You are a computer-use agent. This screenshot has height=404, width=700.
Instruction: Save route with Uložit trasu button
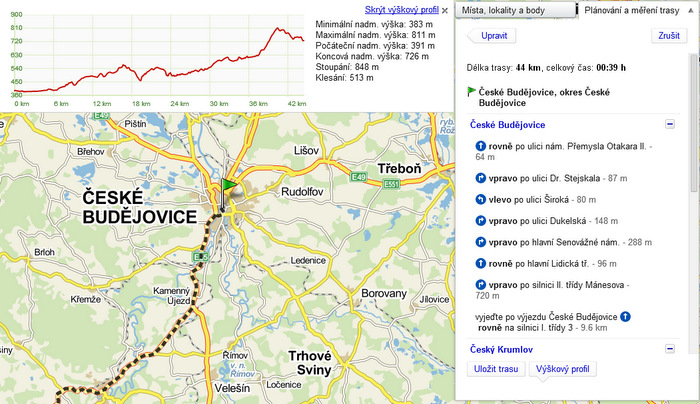(496, 369)
